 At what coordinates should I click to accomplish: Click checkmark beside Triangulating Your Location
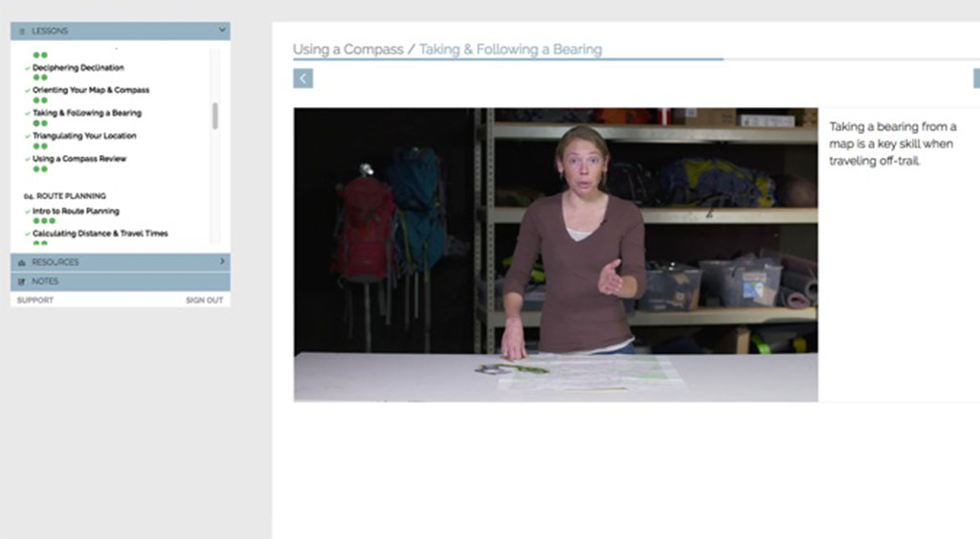click(27, 137)
